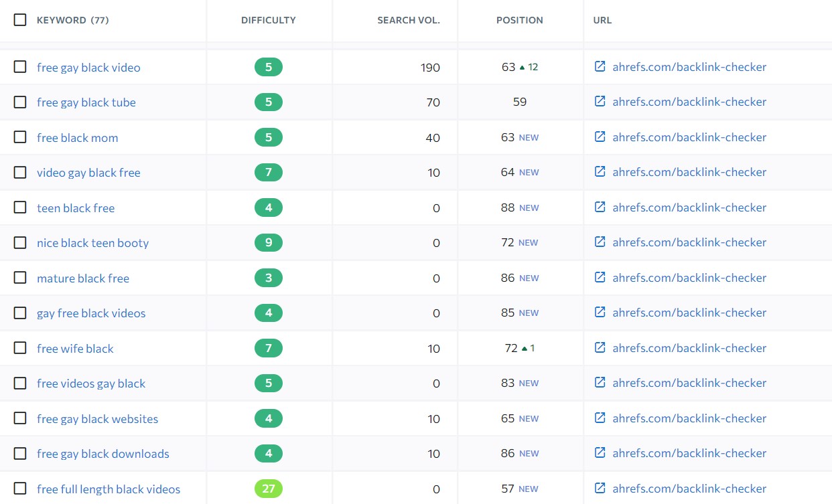The height and width of the screenshot is (504, 832).
Task: Open external link icon in 'free videos gay black' row
Action: [600, 382]
